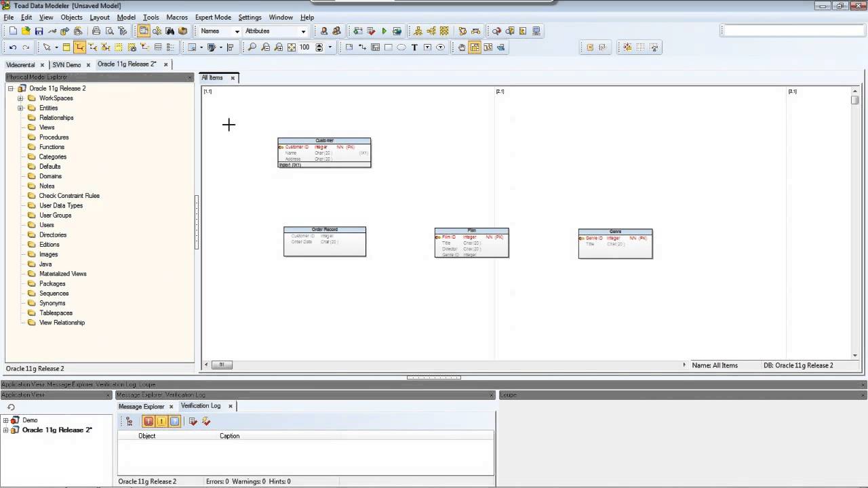Click the Verify model red checkmark icon

tap(371, 31)
